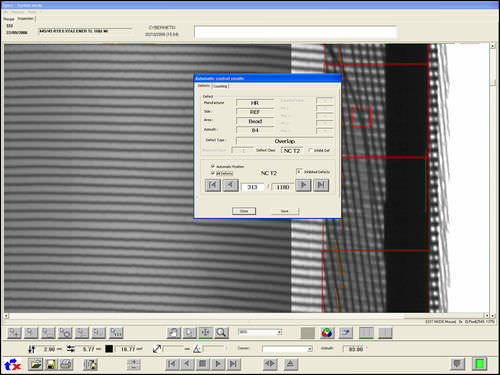Screen dimensions: 500x375
Task: Toggle the first split view button with green bar
Action: tap(367, 332)
